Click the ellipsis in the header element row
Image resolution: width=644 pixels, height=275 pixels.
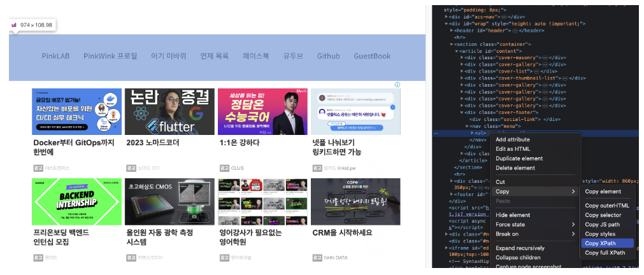click(515, 31)
